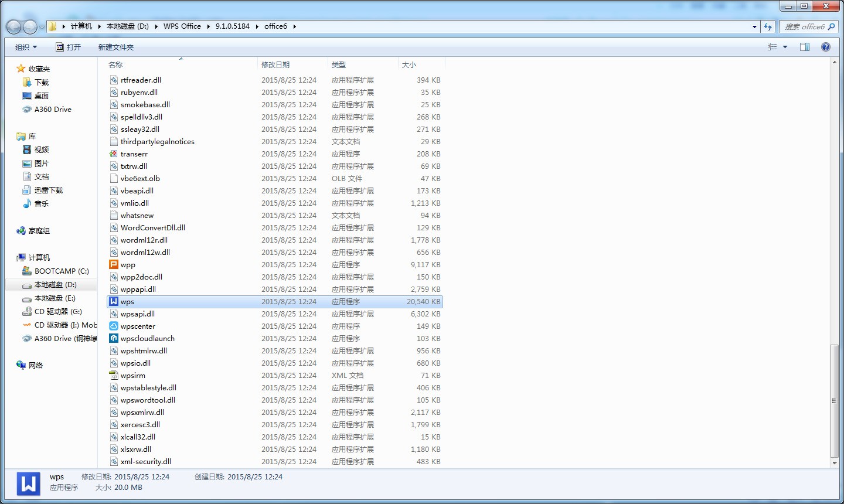Select the Favorites star icon in sidebar

[x=21, y=69]
